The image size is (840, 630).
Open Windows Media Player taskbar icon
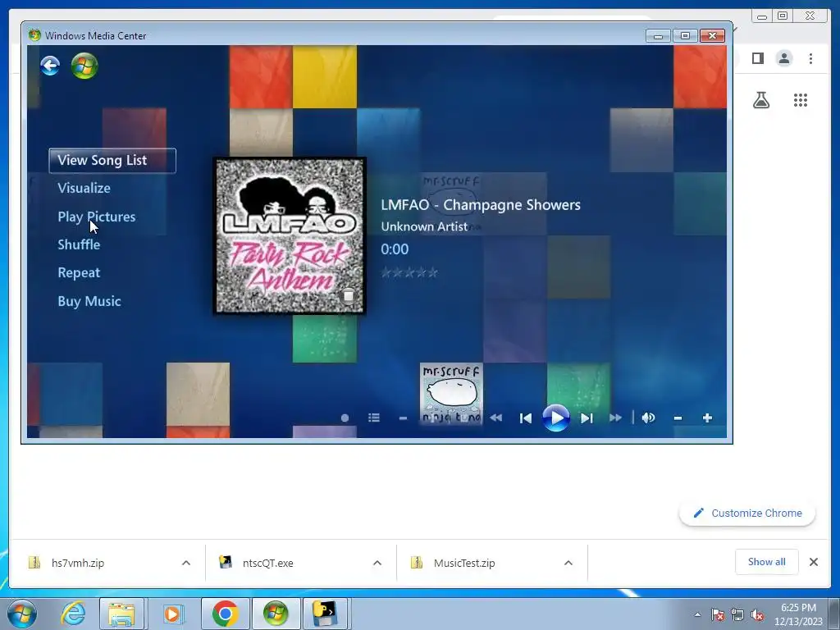point(172,614)
